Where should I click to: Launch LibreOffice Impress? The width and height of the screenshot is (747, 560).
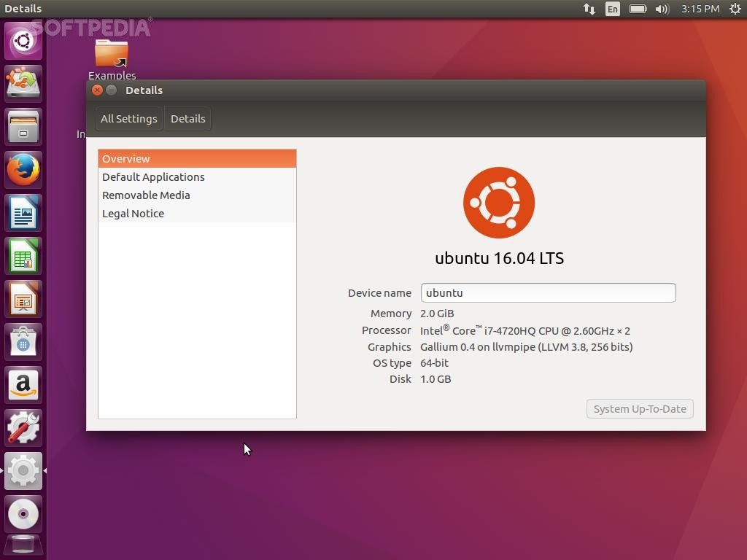(23, 298)
